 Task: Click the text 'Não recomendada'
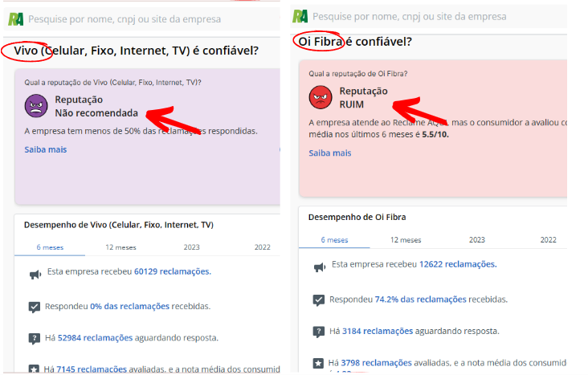(96, 113)
